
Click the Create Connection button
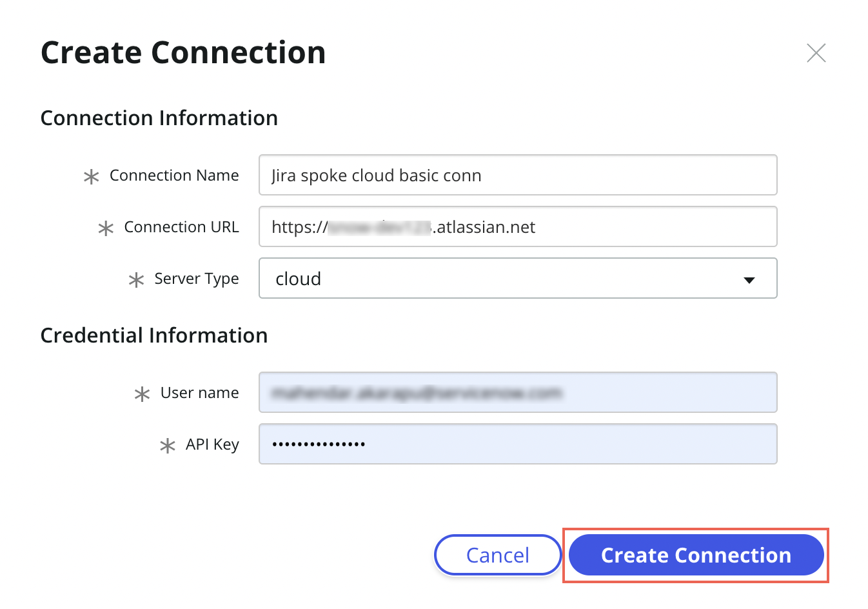coord(696,555)
